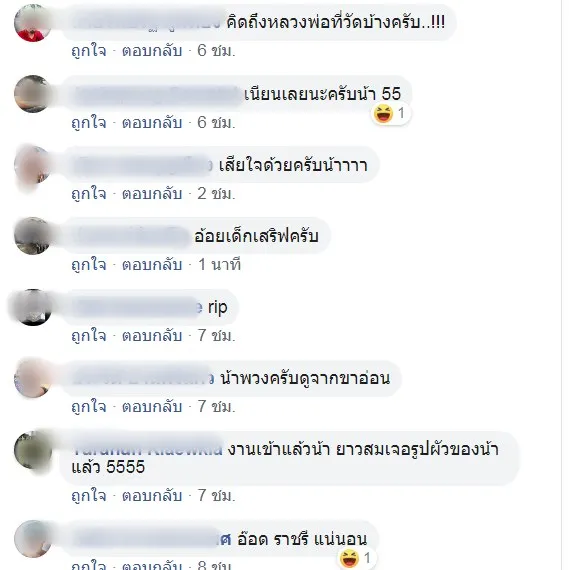Reply to the 'คิดถึงหลวงพ่อที่วัดบ้างครับ' comment
The height and width of the screenshot is (570, 569).
pos(152,51)
